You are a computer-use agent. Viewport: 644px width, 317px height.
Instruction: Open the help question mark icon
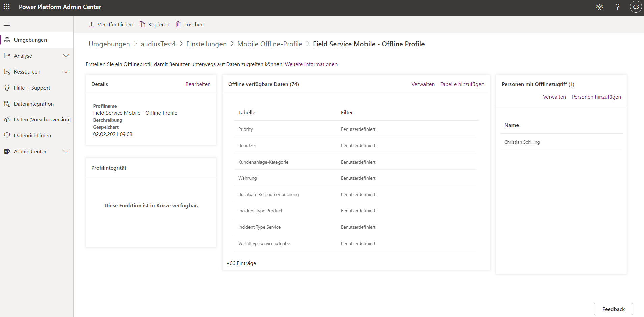[617, 7]
